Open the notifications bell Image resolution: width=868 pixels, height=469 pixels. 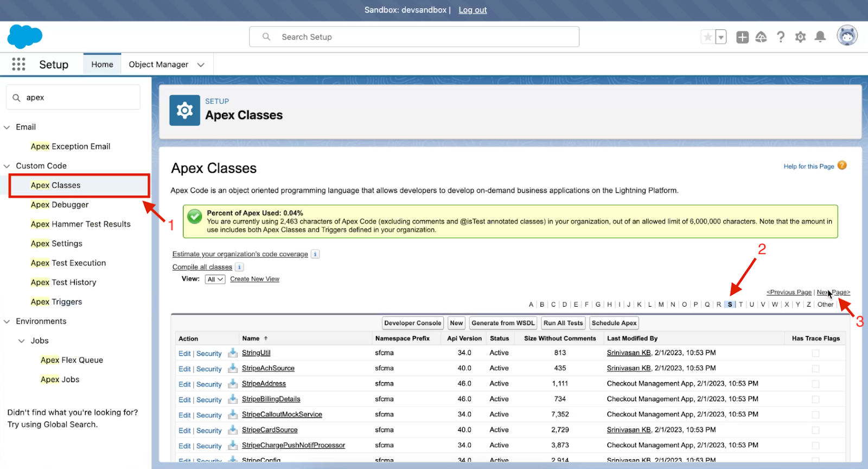(x=820, y=37)
